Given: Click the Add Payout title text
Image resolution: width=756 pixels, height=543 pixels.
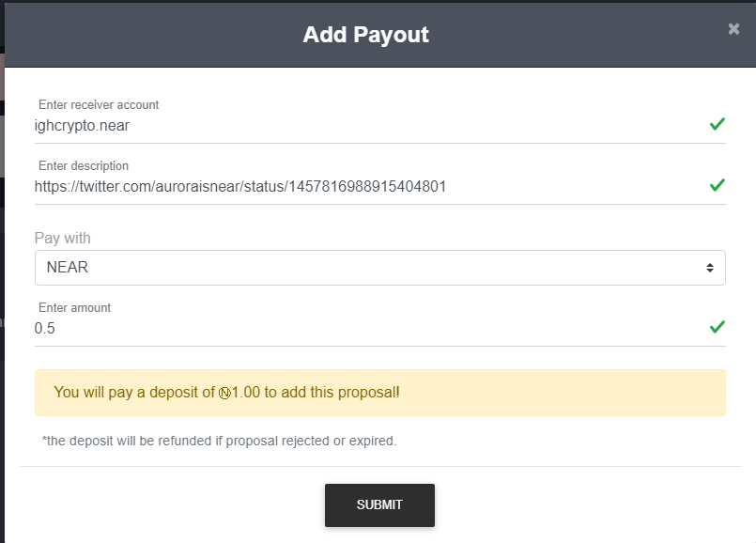Looking at the screenshot, I should 365,35.
